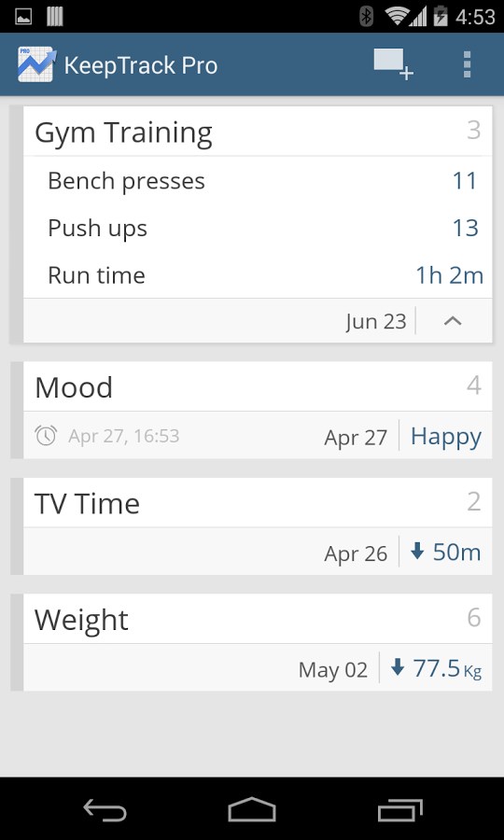504x840 pixels.
Task: Collapse the Gym Training card chevron
Action: (453, 321)
